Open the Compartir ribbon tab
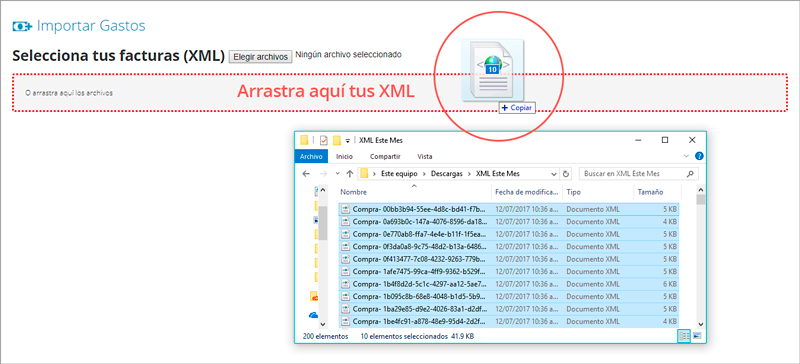This screenshot has height=364, width=800. 385,156
